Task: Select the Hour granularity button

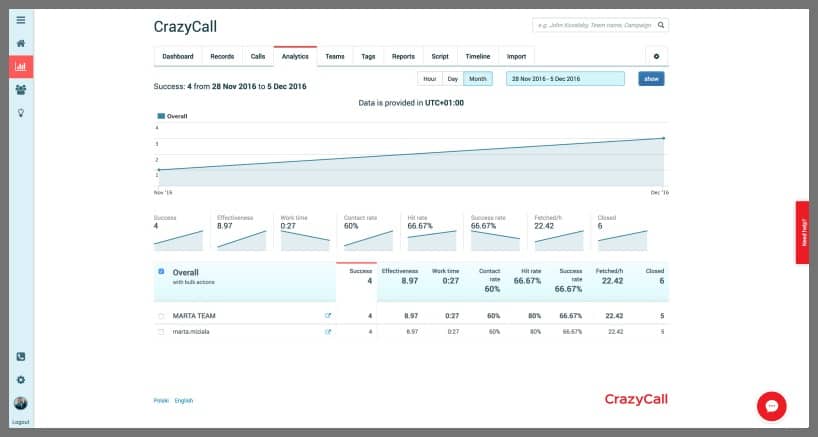Action: click(429, 78)
